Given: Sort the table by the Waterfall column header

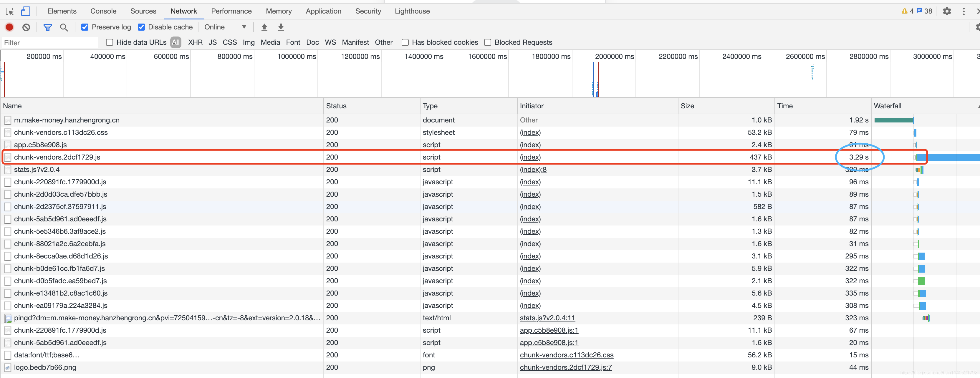Looking at the screenshot, I should (887, 106).
